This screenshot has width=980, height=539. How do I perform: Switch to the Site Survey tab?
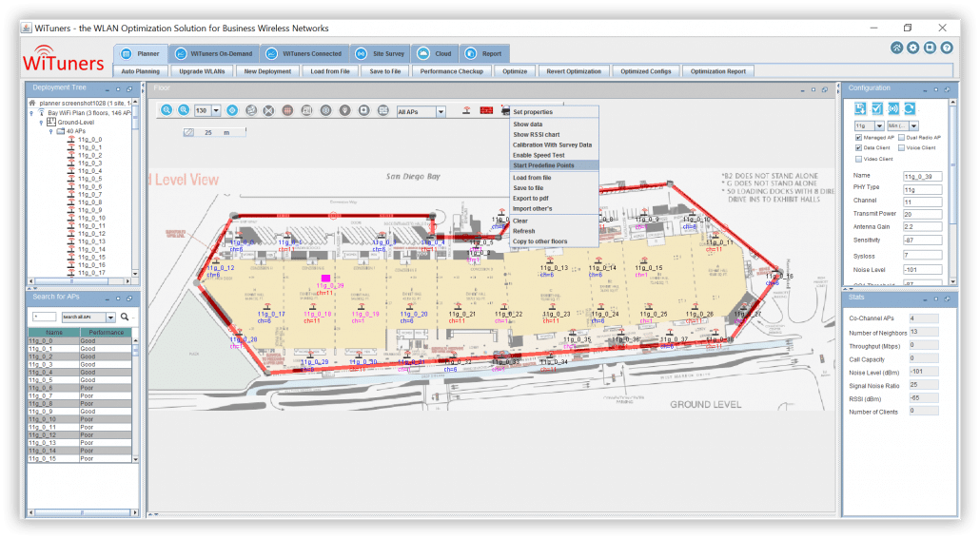tap(381, 54)
